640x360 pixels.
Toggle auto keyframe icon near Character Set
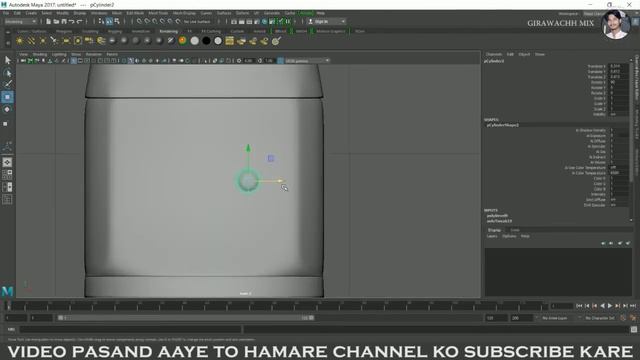tap(623, 318)
